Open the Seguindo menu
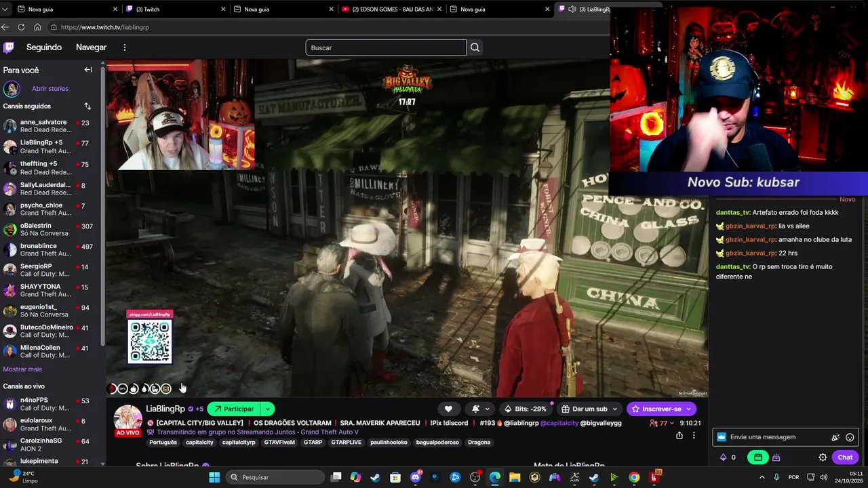The height and width of the screenshot is (488, 868). tap(44, 47)
